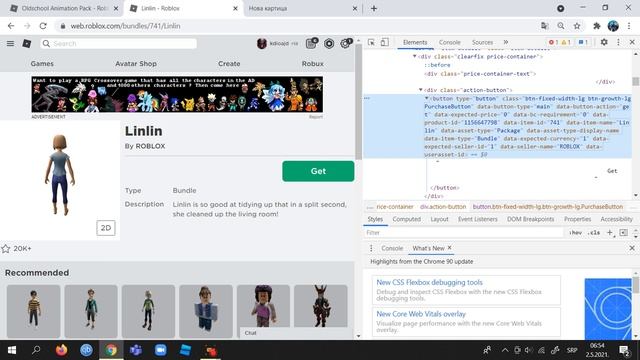
Task: Open the Robux balance icon
Action: click(x=329, y=43)
